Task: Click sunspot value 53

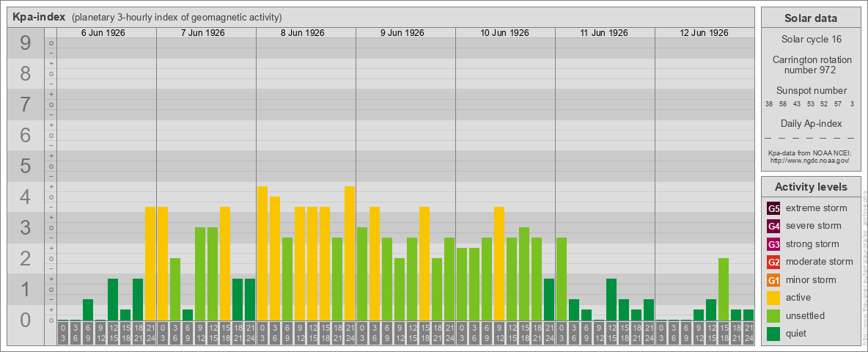Action: 810,104
